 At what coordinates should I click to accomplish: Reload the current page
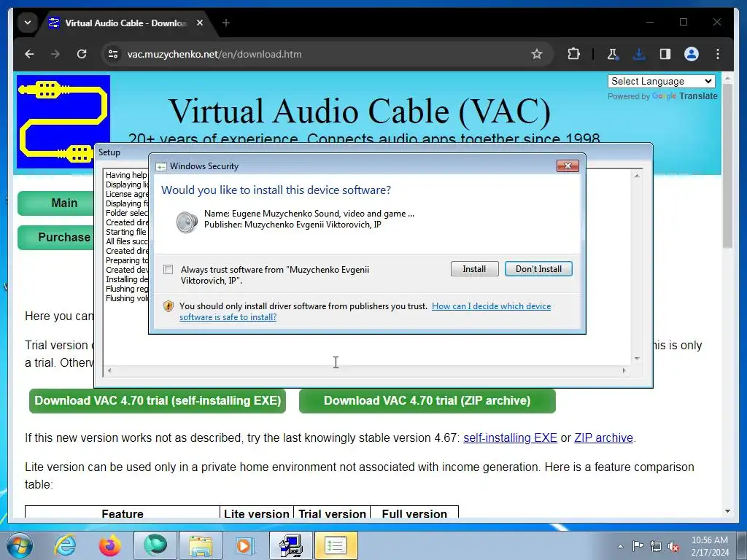pos(82,54)
